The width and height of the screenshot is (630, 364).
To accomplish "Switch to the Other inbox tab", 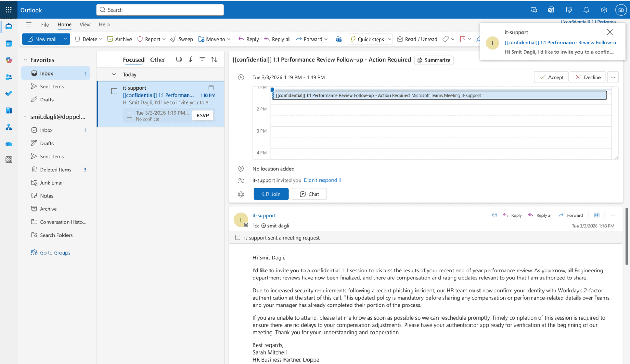I will pos(157,59).
